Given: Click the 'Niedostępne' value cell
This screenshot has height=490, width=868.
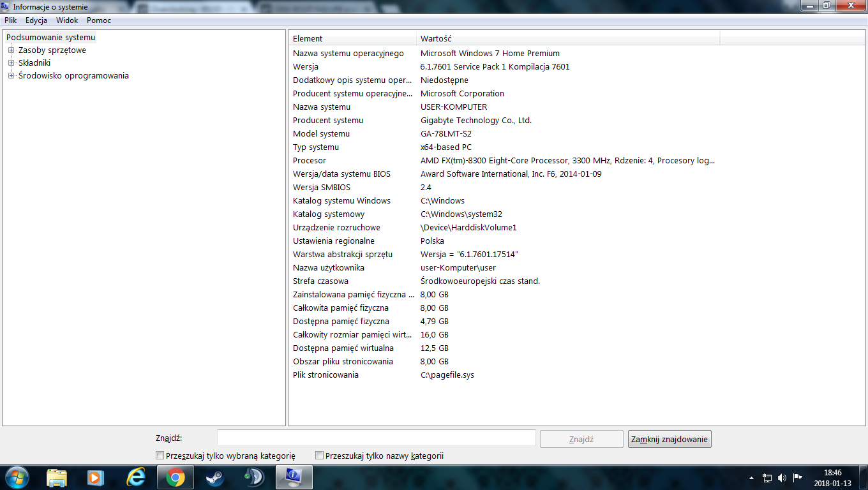Looking at the screenshot, I should pyautogui.click(x=444, y=80).
